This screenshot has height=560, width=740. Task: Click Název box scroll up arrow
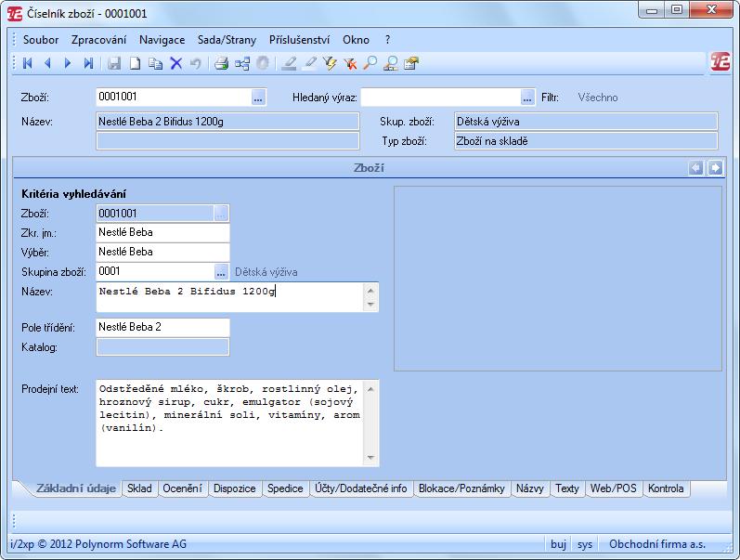(x=371, y=291)
